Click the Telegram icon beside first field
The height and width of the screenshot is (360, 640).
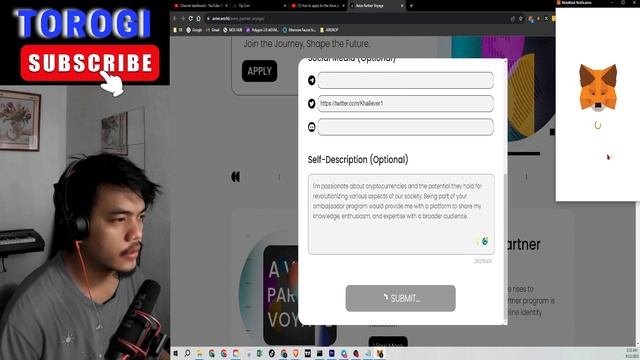tap(311, 80)
